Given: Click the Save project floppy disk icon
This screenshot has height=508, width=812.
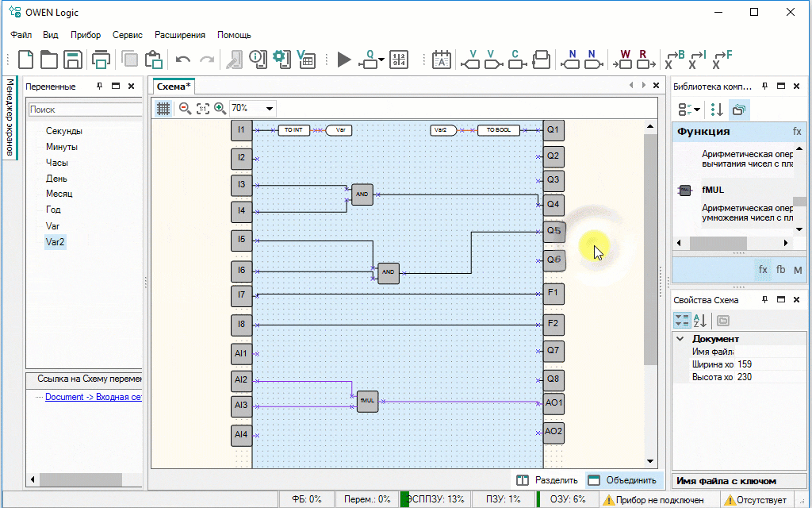Looking at the screenshot, I should (73, 60).
